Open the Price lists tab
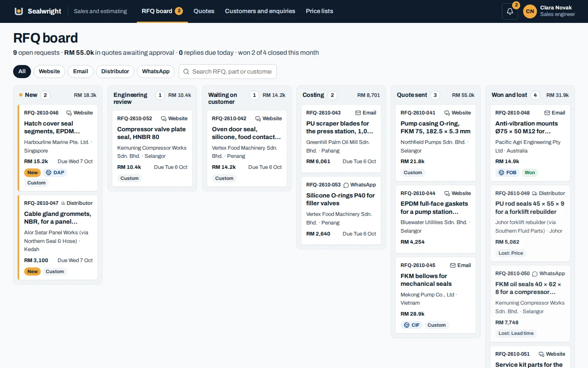This screenshot has width=588, height=368. coord(319,11)
